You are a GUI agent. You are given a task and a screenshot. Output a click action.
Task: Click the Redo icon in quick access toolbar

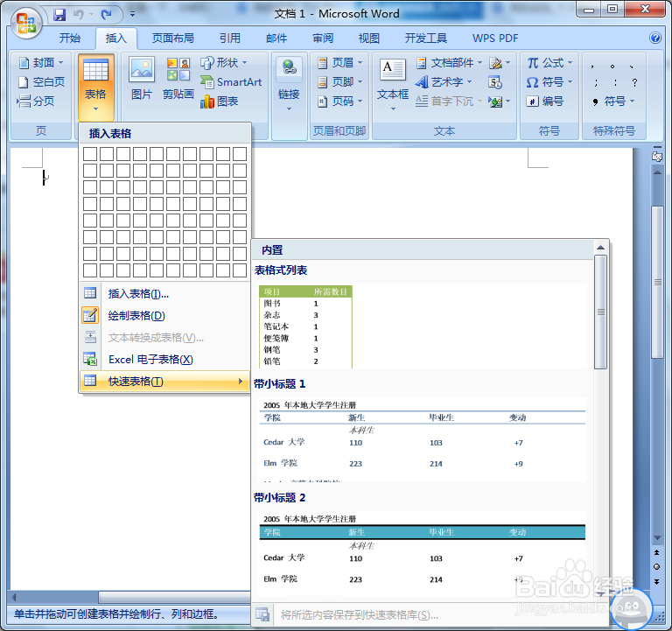click(106, 15)
